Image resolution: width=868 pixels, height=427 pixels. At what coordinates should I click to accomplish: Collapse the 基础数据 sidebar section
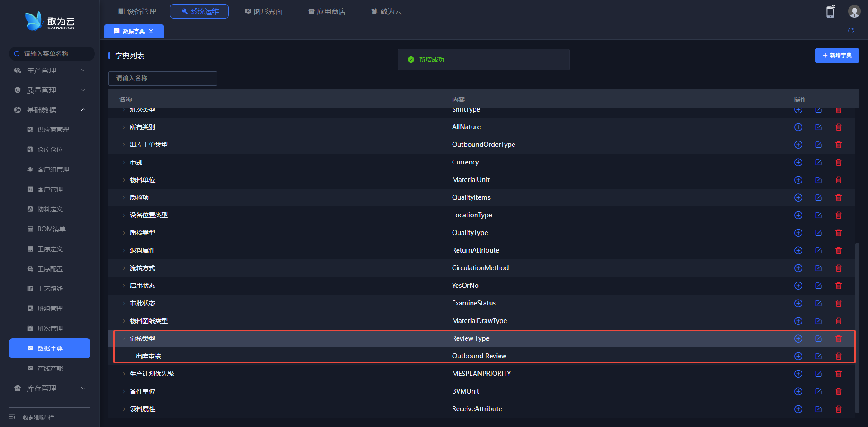pos(49,110)
